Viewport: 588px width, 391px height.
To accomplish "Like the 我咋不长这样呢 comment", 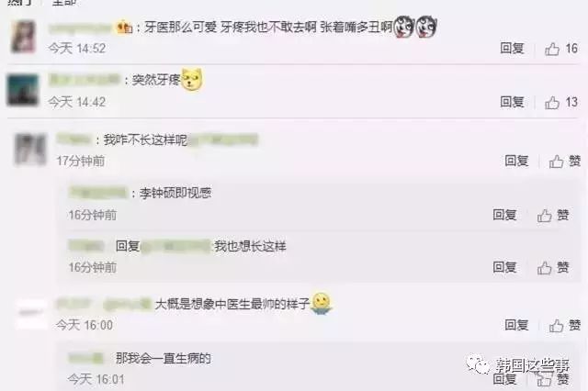I will pos(565,162).
